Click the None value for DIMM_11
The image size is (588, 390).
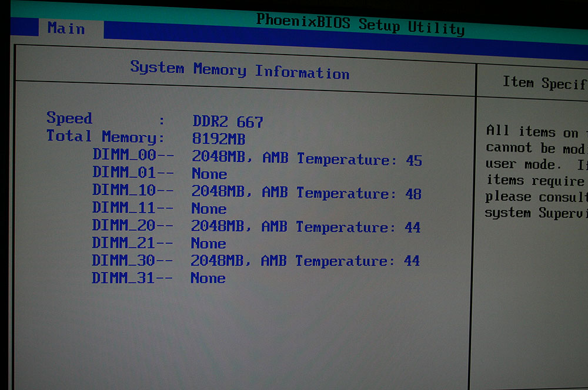pos(209,209)
